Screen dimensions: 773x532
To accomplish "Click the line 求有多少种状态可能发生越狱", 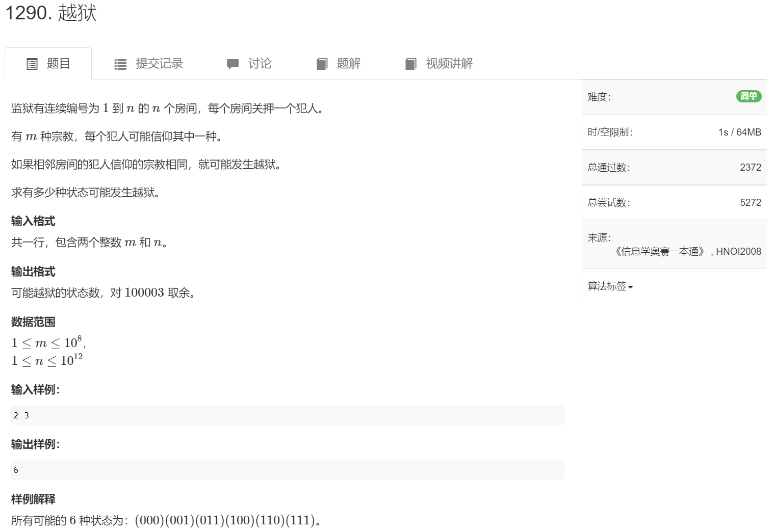I will (86, 193).
